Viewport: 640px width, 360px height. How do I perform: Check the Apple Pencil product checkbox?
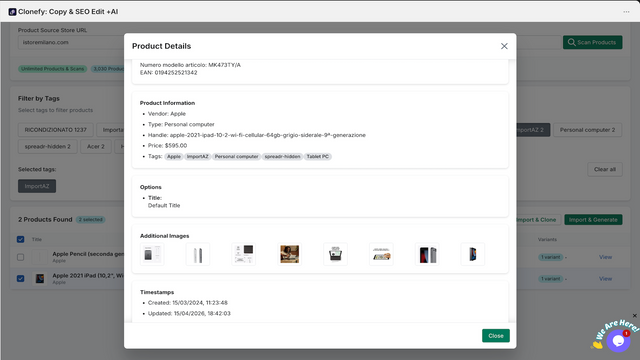[x=20, y=257]
